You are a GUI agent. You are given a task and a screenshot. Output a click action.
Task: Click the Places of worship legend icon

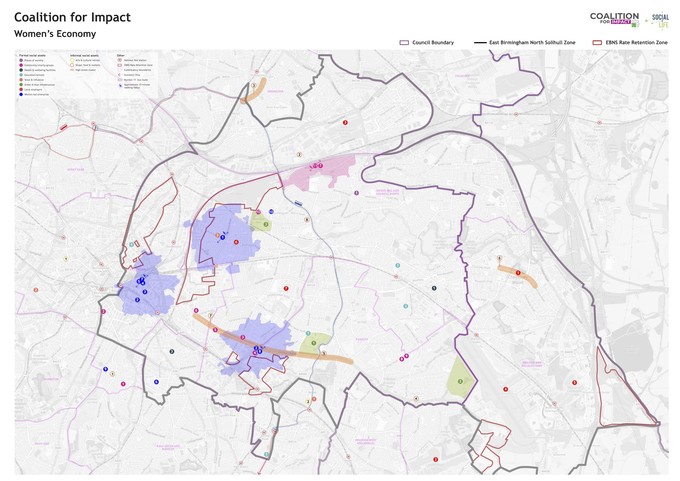pos(19,62)
